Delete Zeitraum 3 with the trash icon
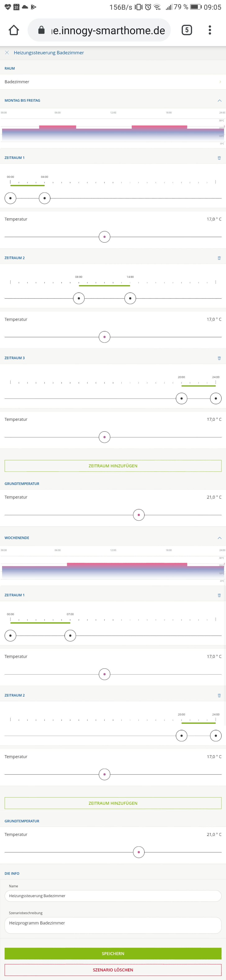 tap(219, 358)
